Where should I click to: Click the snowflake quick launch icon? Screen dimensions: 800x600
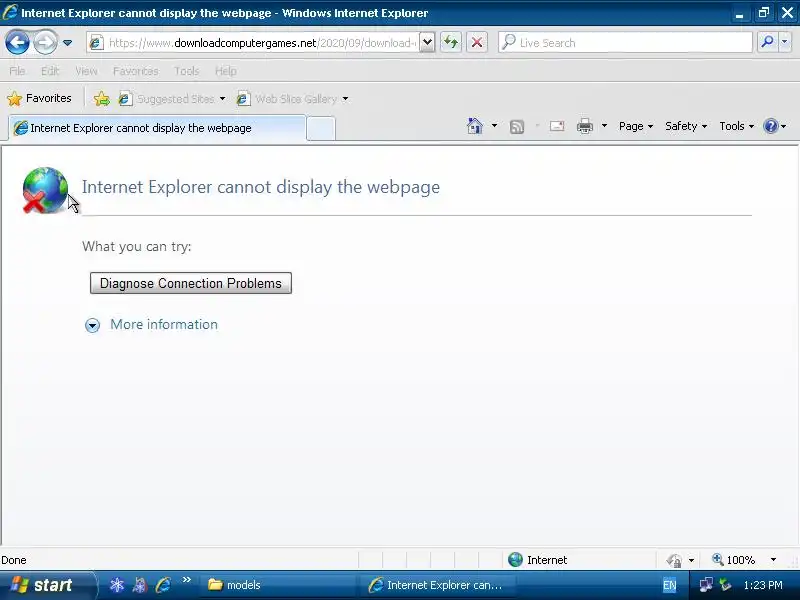[x=117, y=585]
